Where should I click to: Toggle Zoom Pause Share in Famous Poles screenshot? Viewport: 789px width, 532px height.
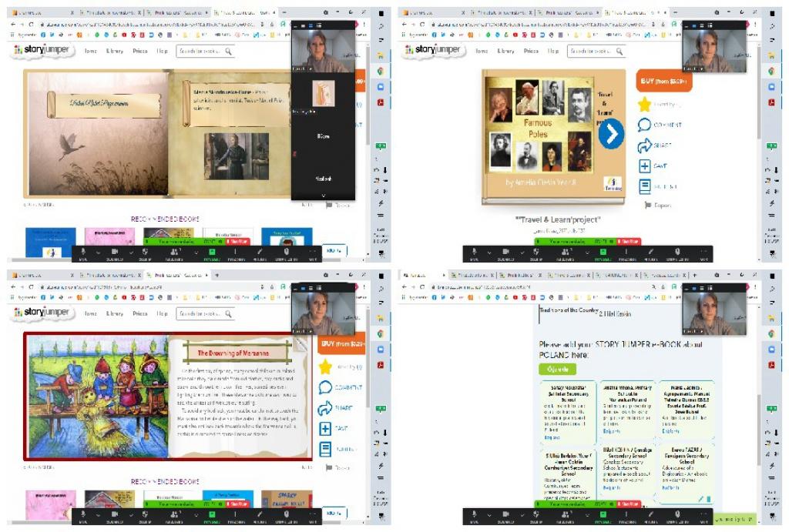(x=626, y=252)
